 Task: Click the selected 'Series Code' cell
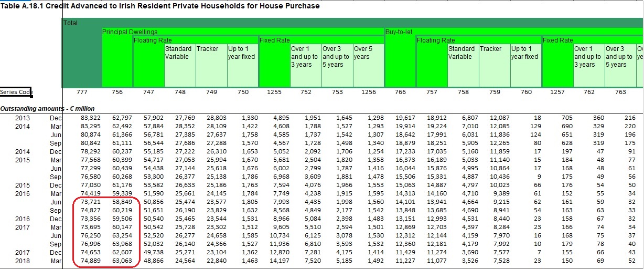pos(16,92)
